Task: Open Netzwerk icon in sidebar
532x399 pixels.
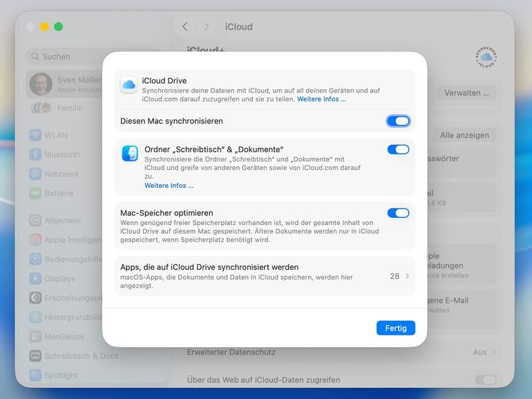Action: point(35,174)
